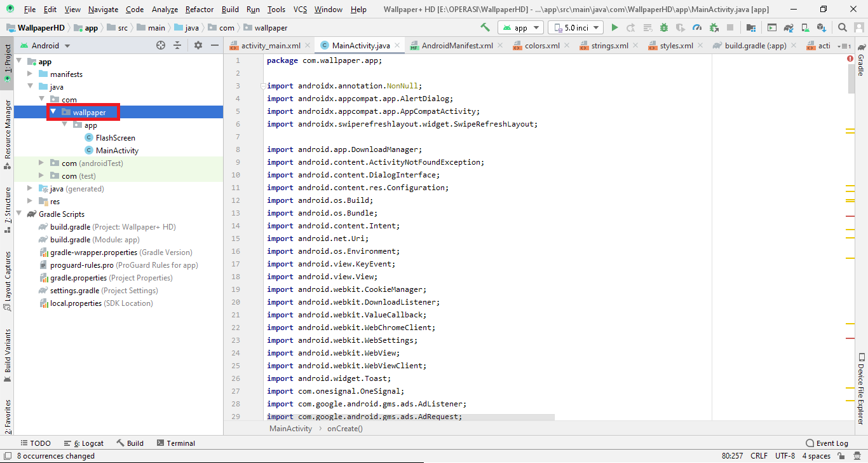Open the VCS menu
Image resolution: width=868 pixels, height=463 pixels.
click(x=300, y=10)
